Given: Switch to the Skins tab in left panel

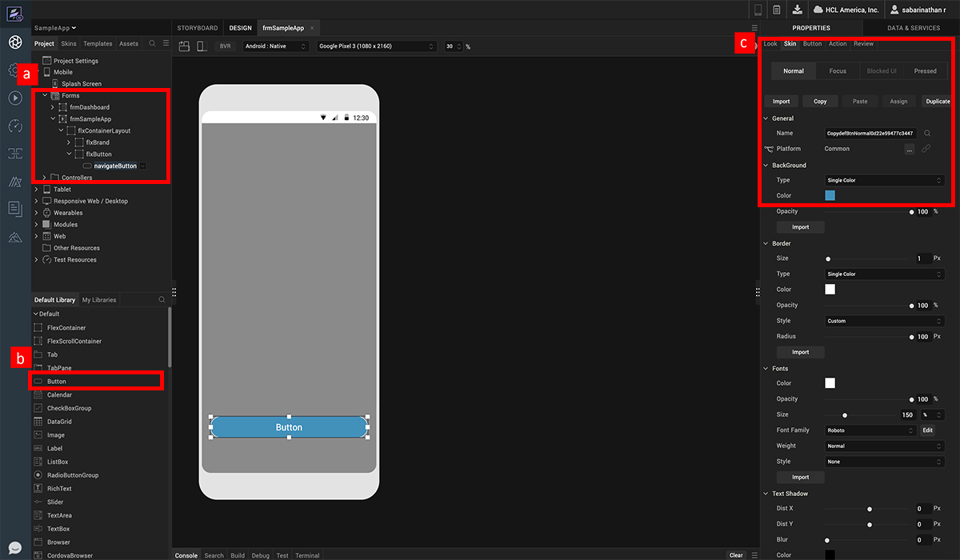Looking at the screenshot, I should 69,43.
